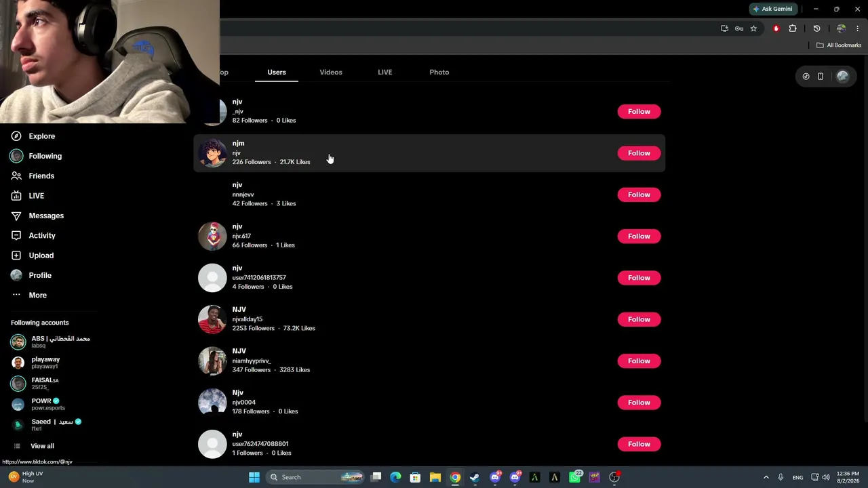The width and height of the screenshot is (868, 488).
Task: Follow niamhyyprivv_
Action: pyautogui.click(x=639, y=361)
